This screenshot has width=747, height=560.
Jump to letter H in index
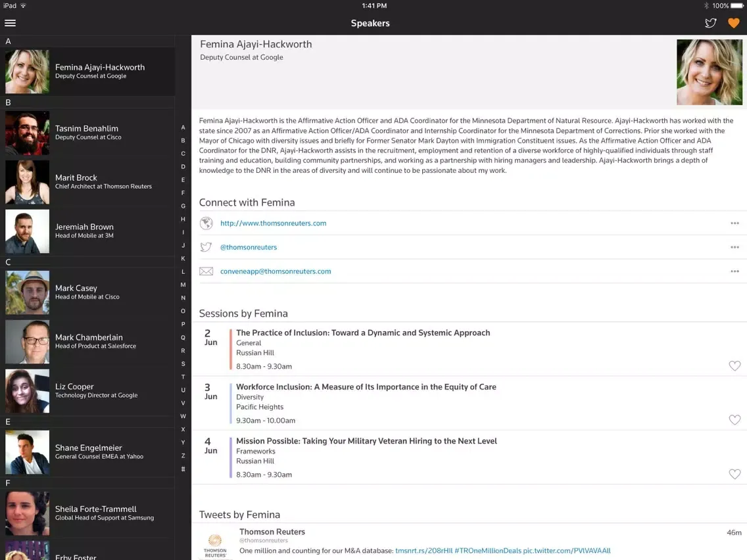[x=183, y=219]
